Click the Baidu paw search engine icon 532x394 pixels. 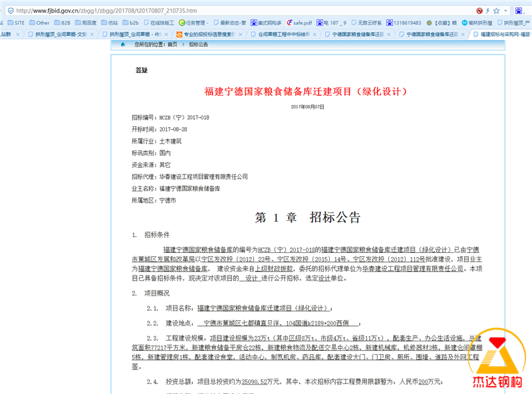click(519, 11)
